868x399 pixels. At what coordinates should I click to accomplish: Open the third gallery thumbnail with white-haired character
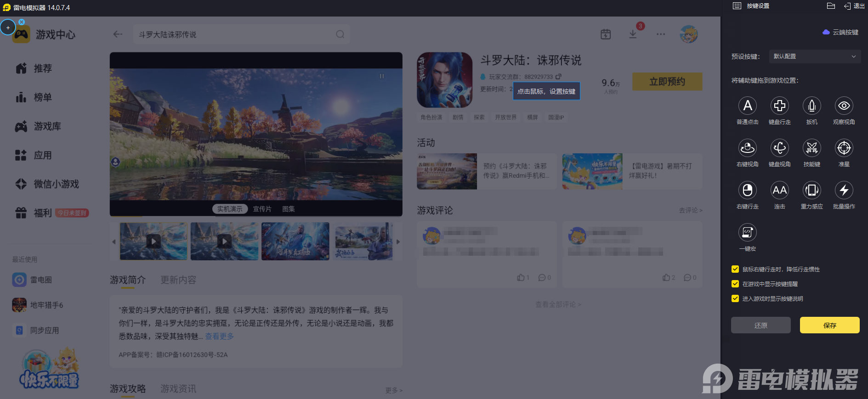(x=295, y=242)
